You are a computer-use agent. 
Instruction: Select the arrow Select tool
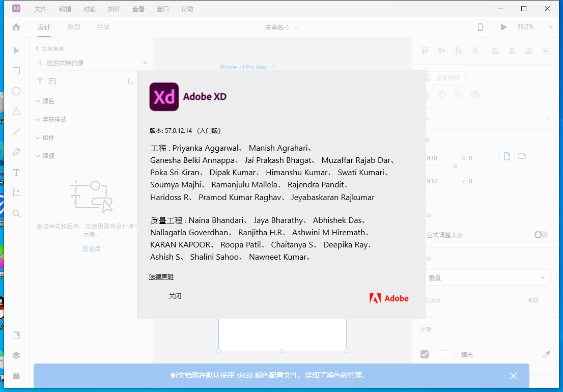[16, 50]
